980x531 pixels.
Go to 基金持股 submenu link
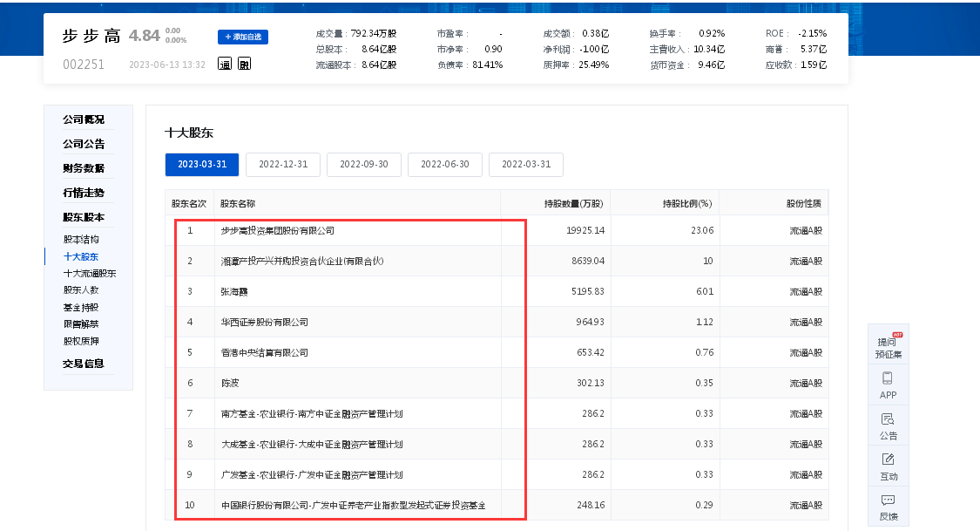(x=81, y=307)
